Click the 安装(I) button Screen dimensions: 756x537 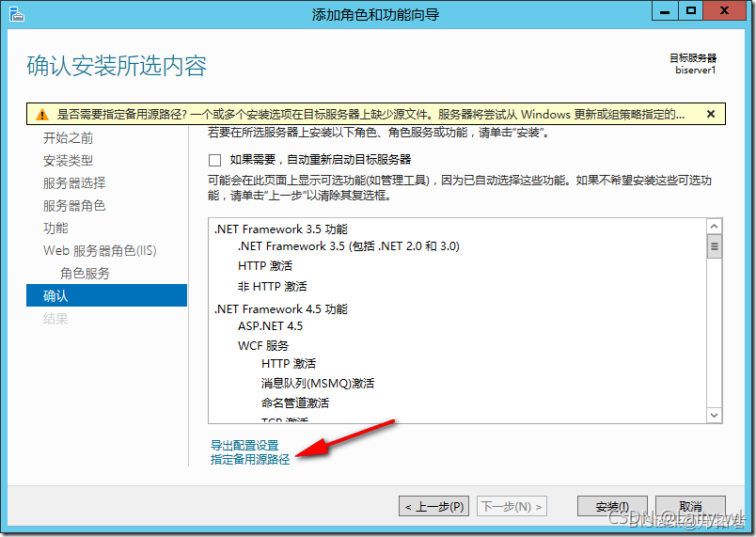[x=612, y=507]
